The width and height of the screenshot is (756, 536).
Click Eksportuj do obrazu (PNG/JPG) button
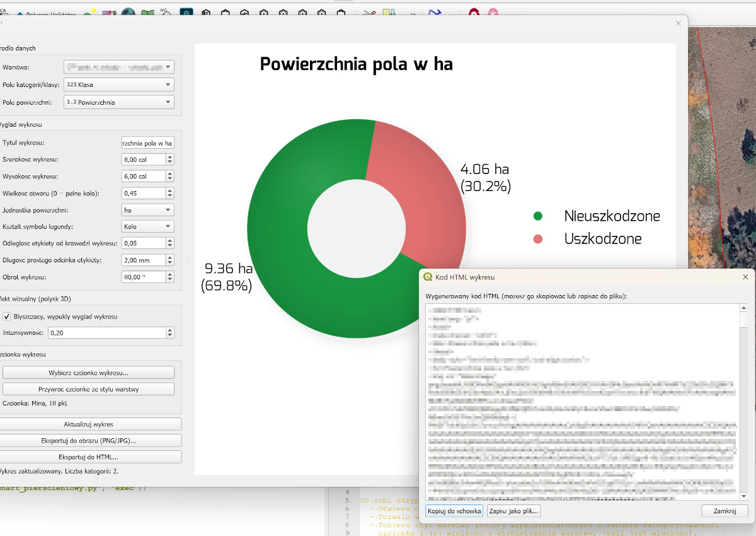(89, 441)
